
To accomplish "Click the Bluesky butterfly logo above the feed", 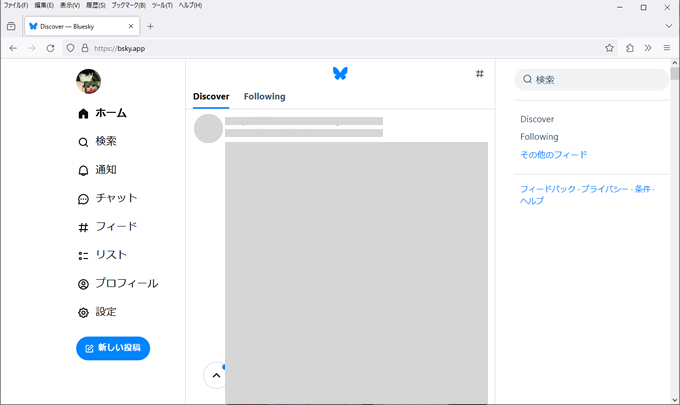I will (x=340, y=73).
